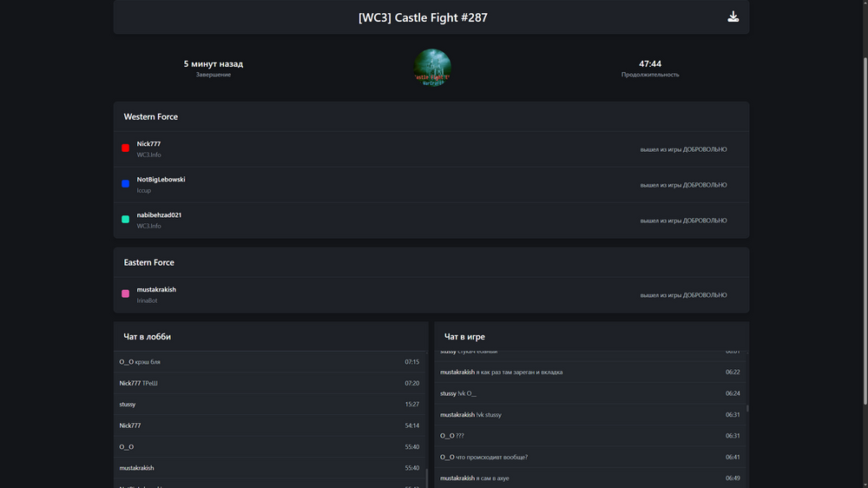Select player NotBigLebowski in the team list
Viewport: 868px width, 488px height.
[161, 180]
